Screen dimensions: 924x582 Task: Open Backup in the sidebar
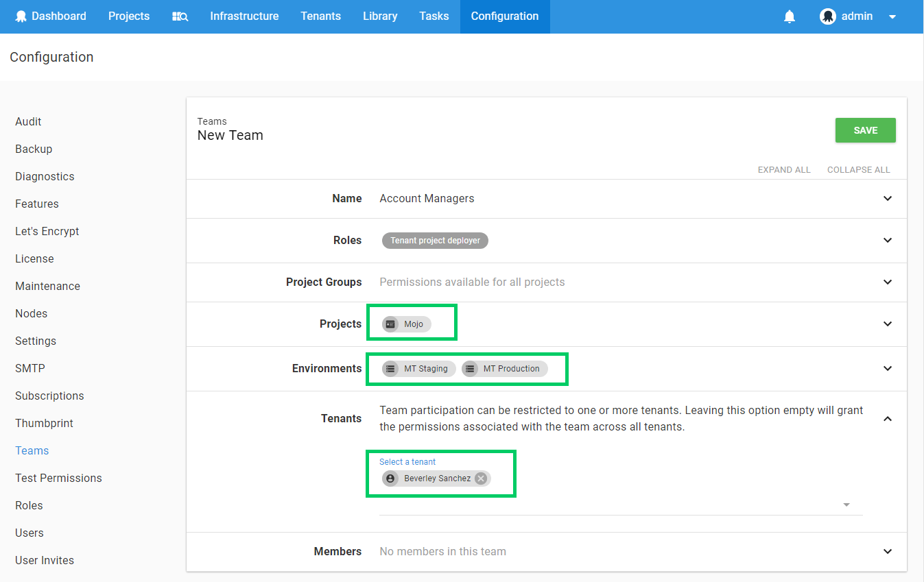(34, 149)
